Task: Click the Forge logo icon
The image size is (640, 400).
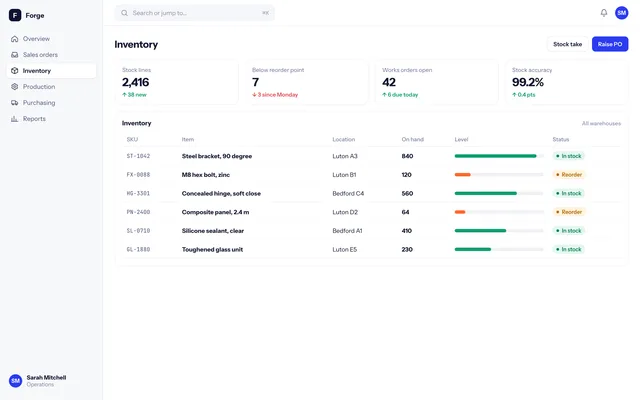Action: click(15, 15)
